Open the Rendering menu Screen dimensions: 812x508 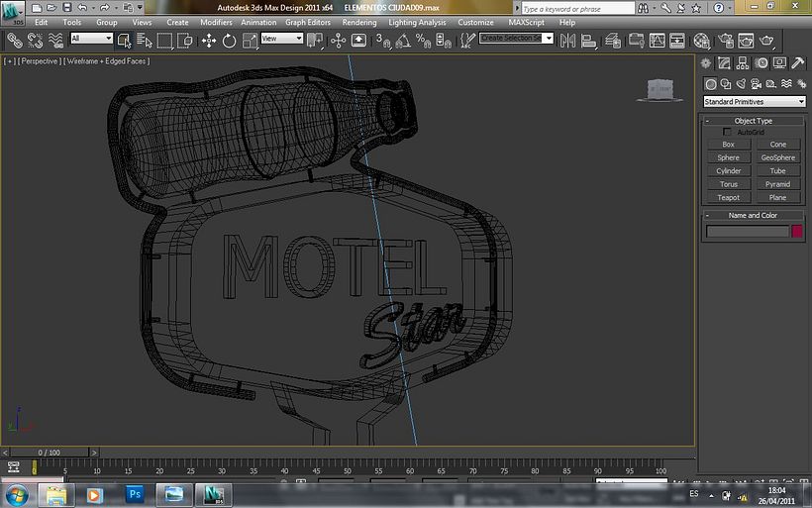click(x=359, y=22)
